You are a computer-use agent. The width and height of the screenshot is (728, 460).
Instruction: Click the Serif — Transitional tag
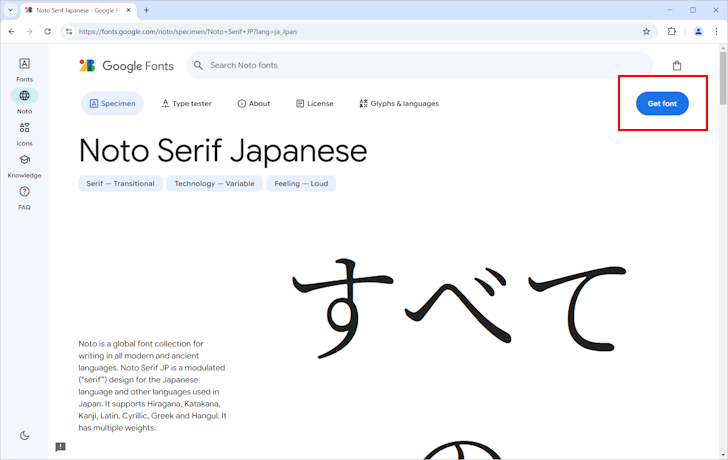(x=120, y=183)
